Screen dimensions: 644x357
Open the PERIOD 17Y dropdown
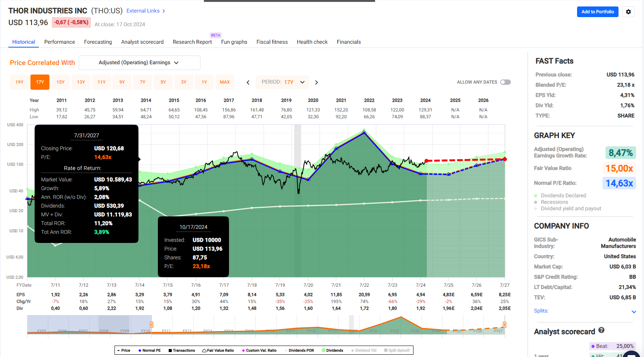(x=283, y=82)
